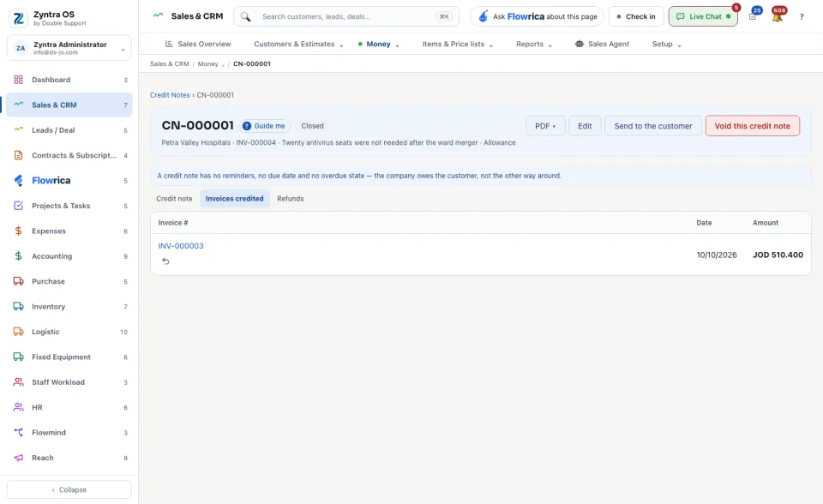Expand the Money menu
Screen dimensions: 823x504
pyautogui.click(x=378, y=44)
